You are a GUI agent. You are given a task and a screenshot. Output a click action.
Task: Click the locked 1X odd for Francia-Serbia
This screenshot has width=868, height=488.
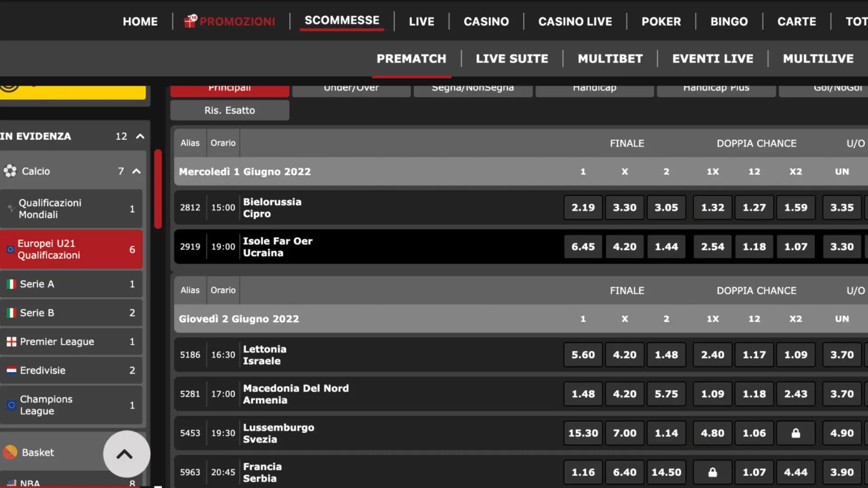click(x=712, y=472)
